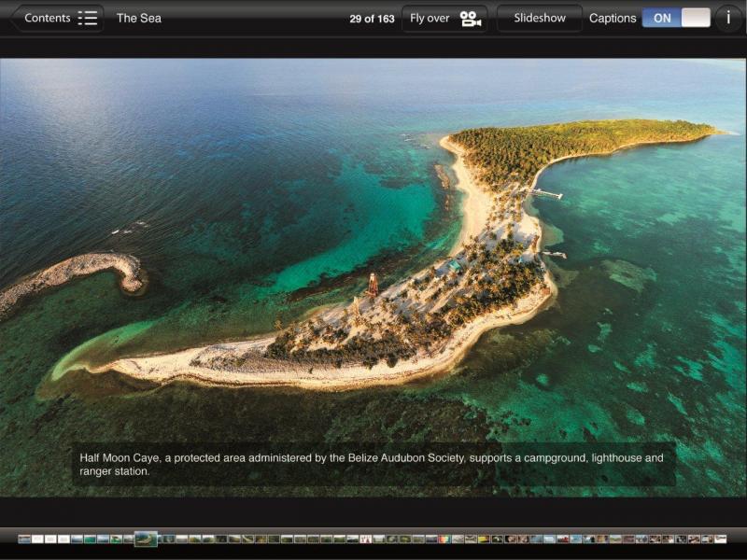Open the Contents list
Viewport: 747px width, 560px height.
click(x=58, y=18)
